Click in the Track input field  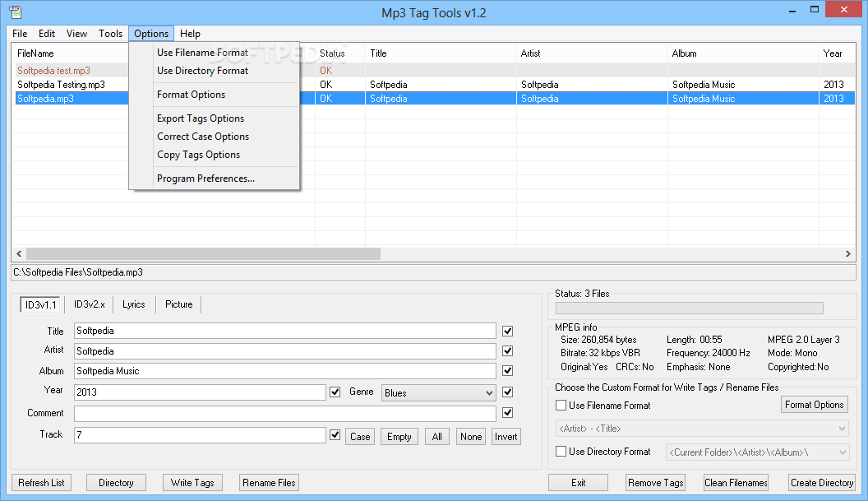click(200, 435)
